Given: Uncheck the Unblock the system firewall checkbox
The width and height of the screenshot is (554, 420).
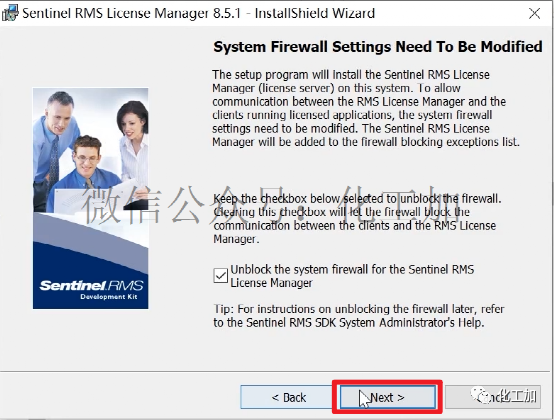Looking at the screenshot, I should pyautogui.click(x=220, y=276).
